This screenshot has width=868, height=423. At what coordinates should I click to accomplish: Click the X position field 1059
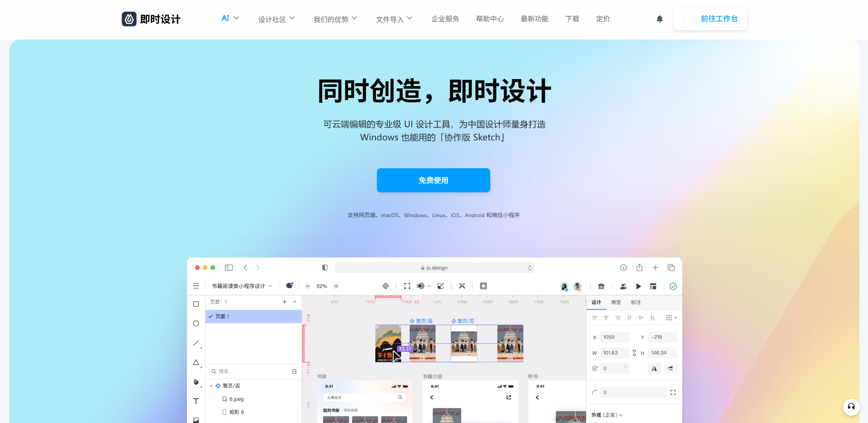click(614, 337)
